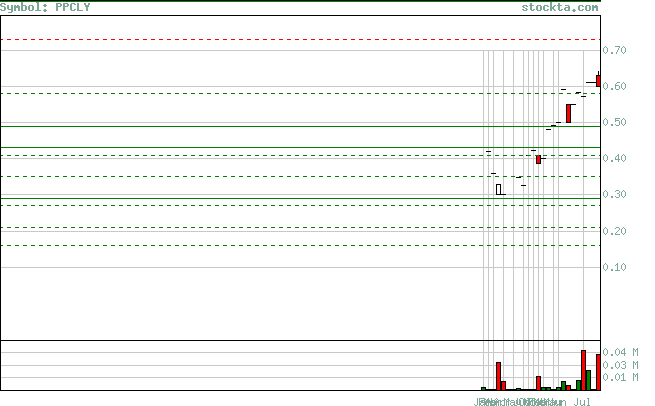Select the latest red candlestick above 0.60
The width and height of the screenshot is (655, 406).
coord(598,81)
